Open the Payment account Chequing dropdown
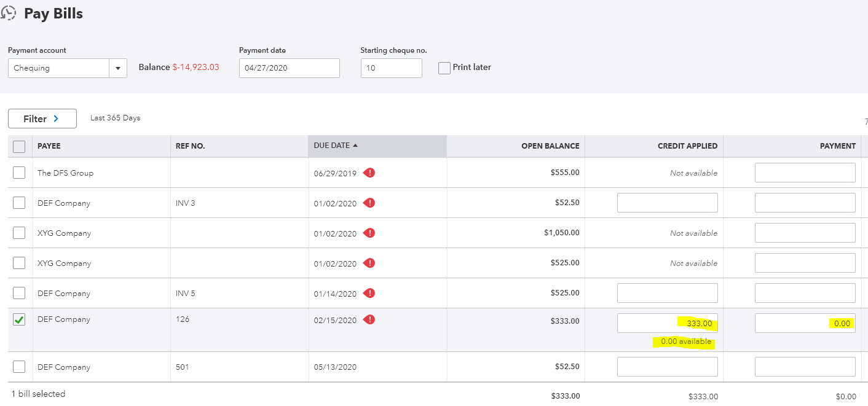The image size is (868, 406). tap(118, 68)
